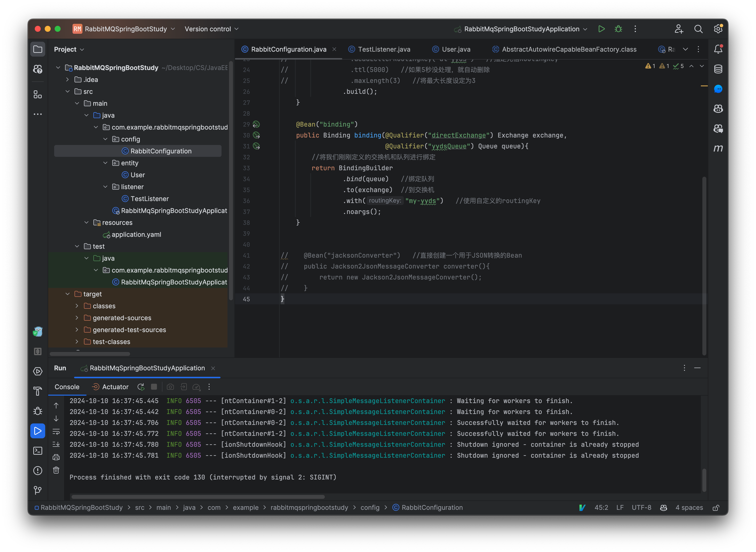Clear console output with trash icon
Viewport: 756px width, 552px height.
click(56, 470)
